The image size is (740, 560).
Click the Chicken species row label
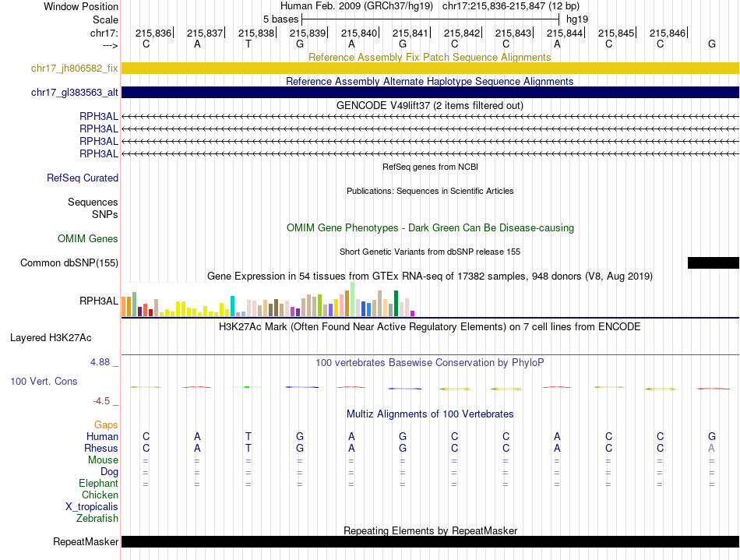[x=100, y=495]
